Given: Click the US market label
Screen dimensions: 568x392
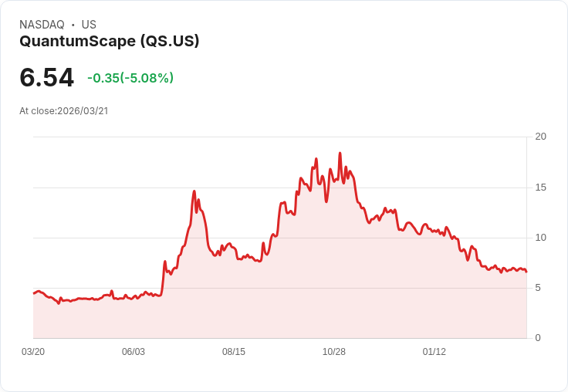Looking at the screenshot, I should coord(89,25).
